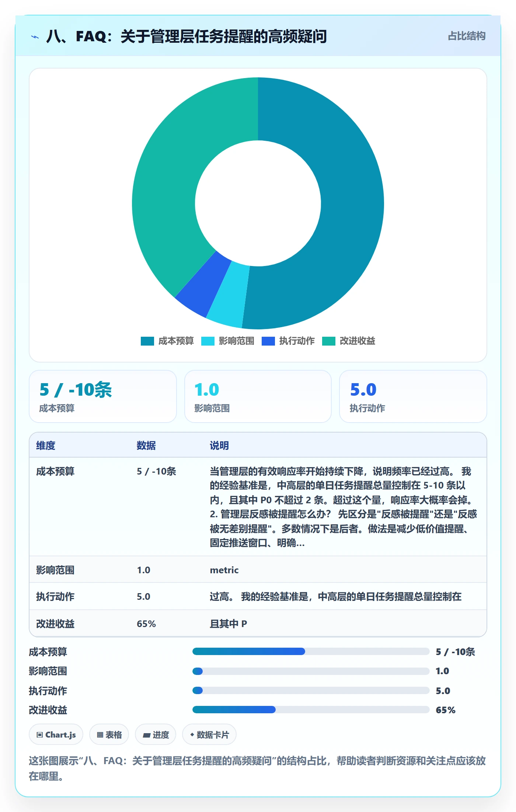Click the 改进收益 progress bar track
Screen dimensions: 516x812
(x=311, y=710)
